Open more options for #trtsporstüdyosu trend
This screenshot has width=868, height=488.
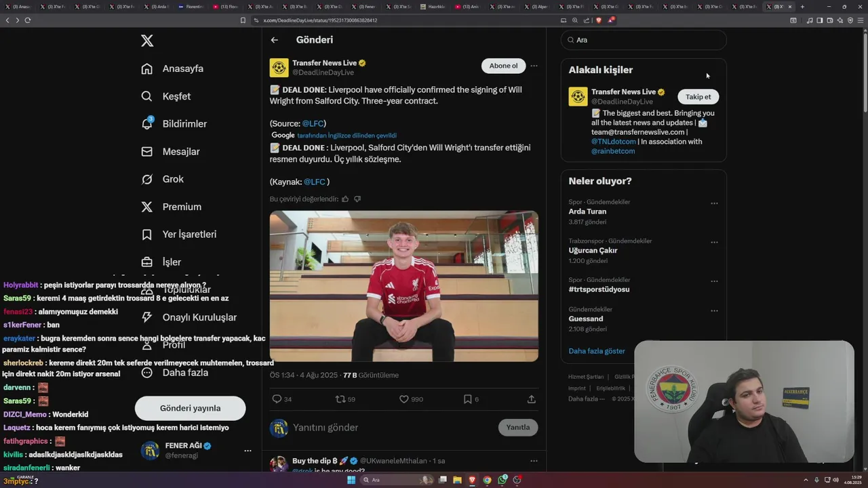[714, 281]
